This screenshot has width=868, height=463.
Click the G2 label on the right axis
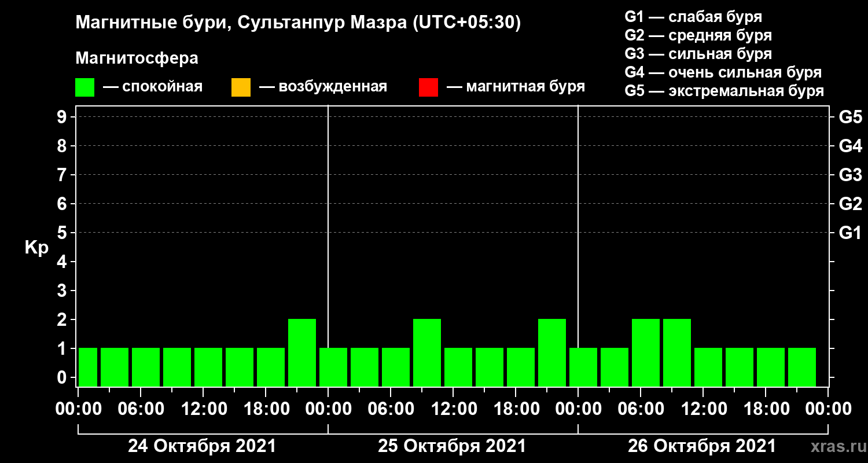click(x=850, y=204)
